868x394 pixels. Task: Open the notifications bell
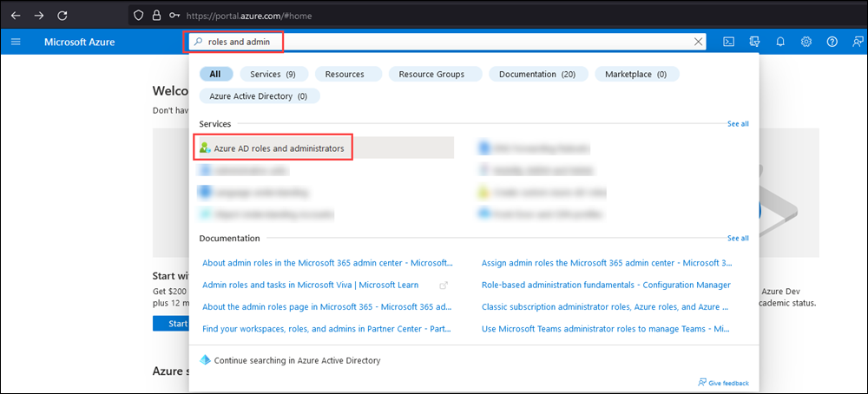pyautogui.click(x=780, y=42)
